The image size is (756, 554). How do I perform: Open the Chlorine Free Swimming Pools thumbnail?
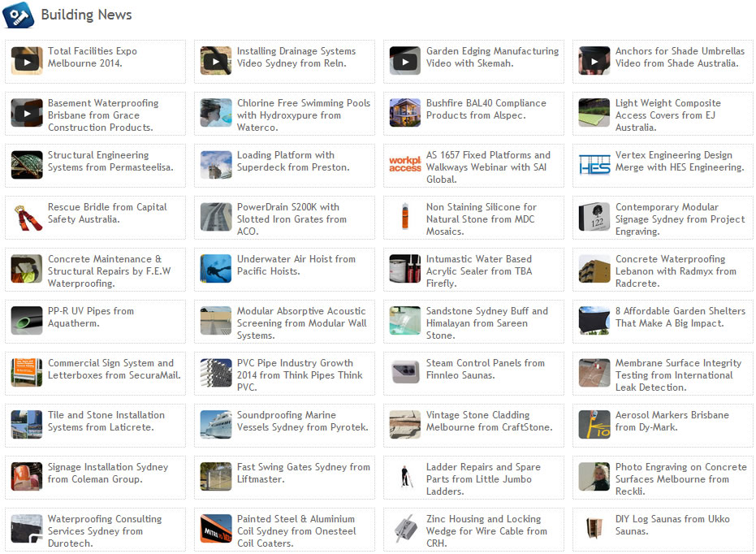(x=216, y=113)
